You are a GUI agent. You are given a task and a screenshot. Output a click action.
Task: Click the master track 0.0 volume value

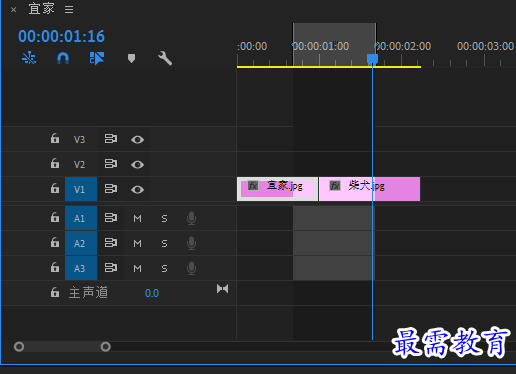(x=152, y=293)
